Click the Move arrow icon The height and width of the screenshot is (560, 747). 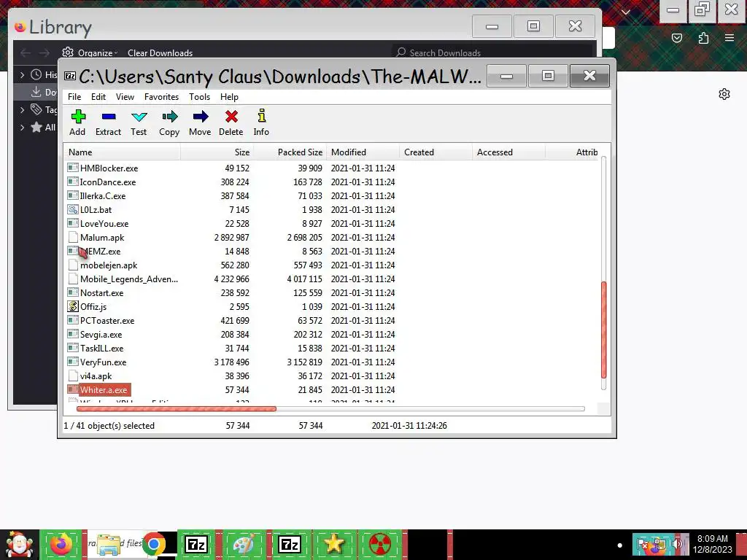[x=201, y=117]
